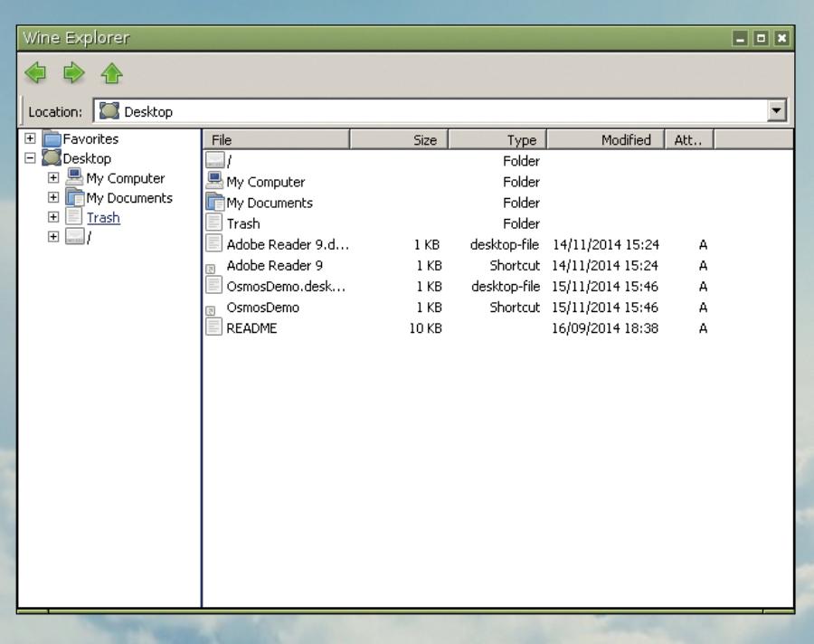Go up one level with the green up arrow
Screen dimensions: 814x644
point(111,73)
